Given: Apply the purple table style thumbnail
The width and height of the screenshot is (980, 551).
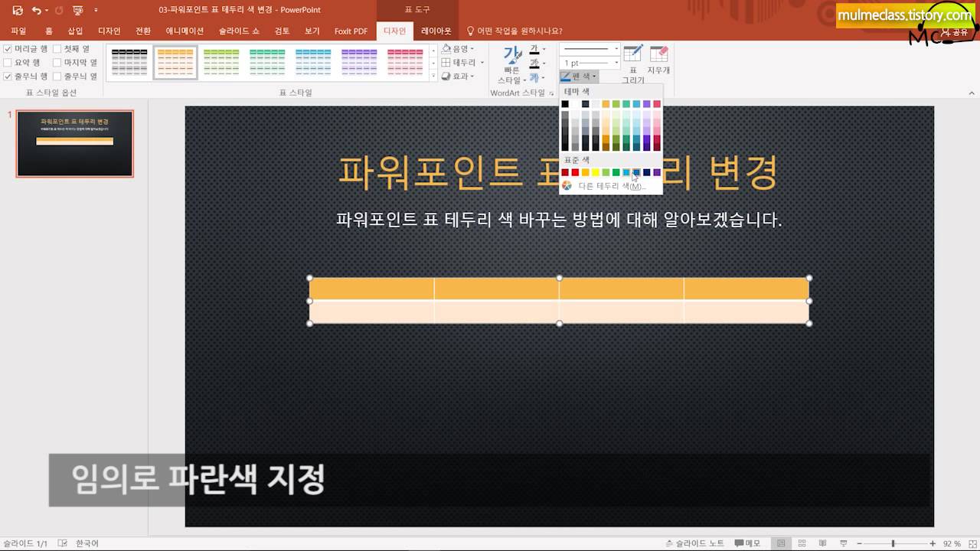Looking at the screenshot, I should coord(359,62).
